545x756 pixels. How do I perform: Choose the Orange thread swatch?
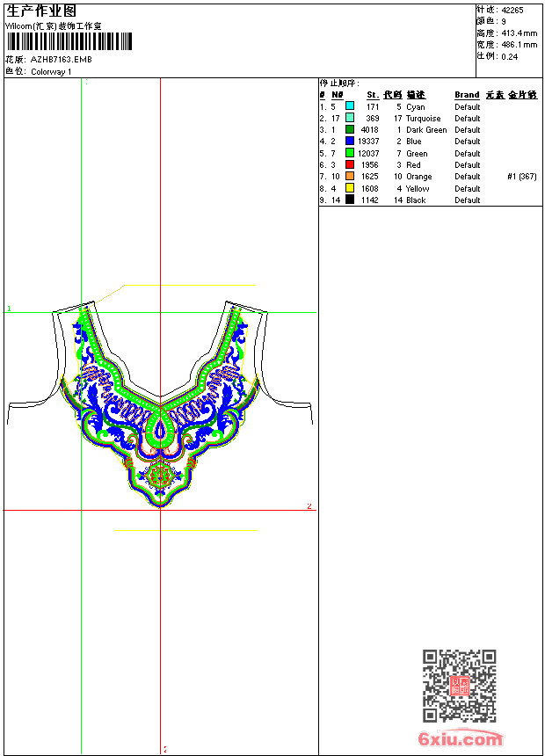tap(350, 177)
